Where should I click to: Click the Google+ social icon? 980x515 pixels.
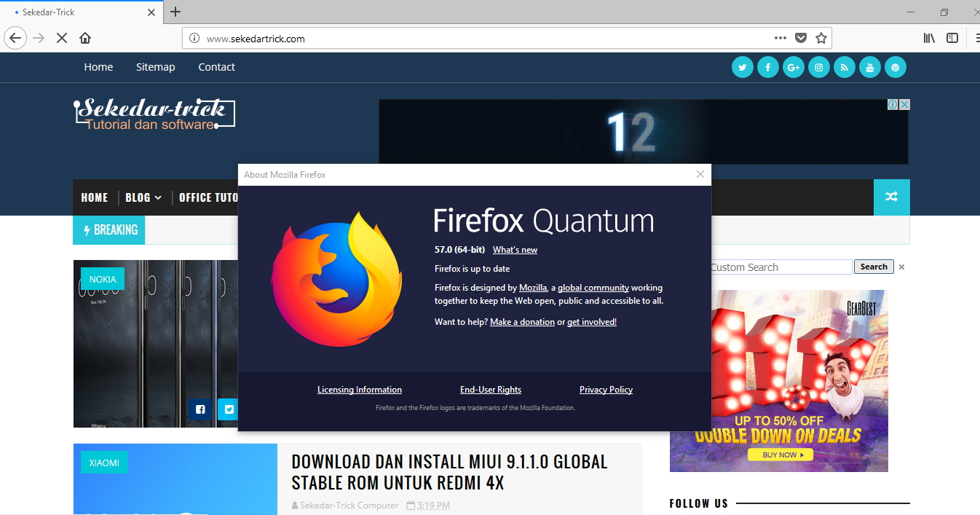pos(793,67)
